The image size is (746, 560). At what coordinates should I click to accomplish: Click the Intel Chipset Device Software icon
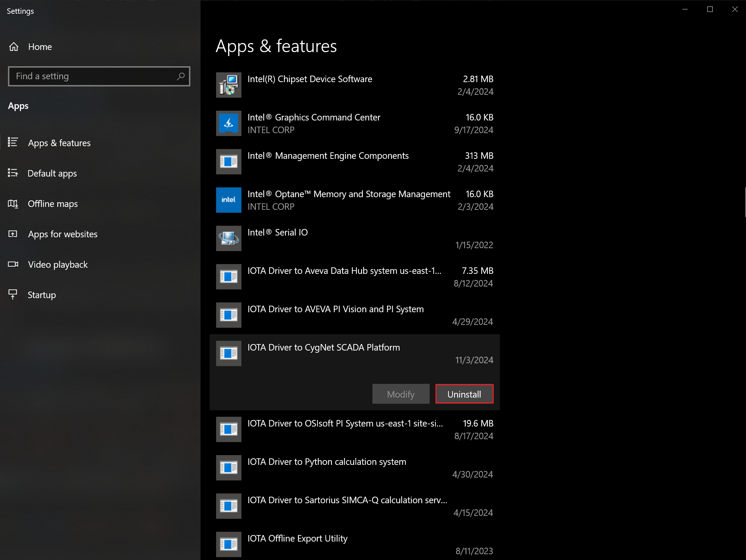pyautogui.click(x=229, y=85)
